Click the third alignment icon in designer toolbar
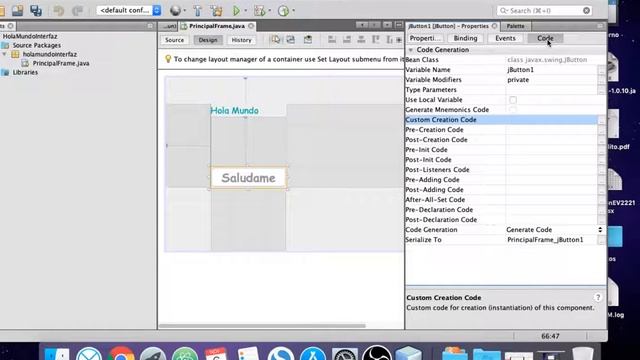This screenshot has height=360, width=640. (361, 40)
